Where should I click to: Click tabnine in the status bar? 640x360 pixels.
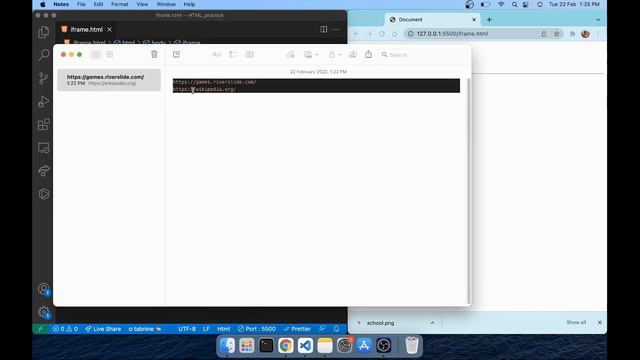(145, 329)
